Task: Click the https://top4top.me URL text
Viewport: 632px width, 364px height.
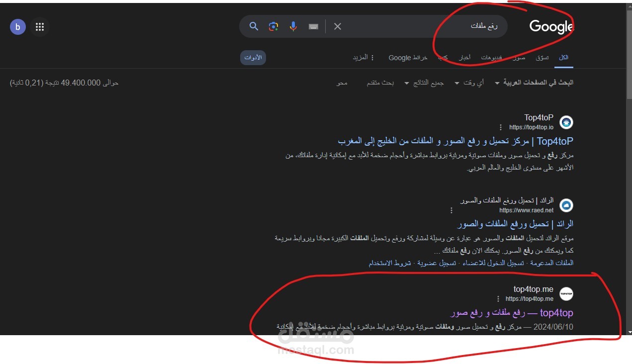Action: coord(530,299)
